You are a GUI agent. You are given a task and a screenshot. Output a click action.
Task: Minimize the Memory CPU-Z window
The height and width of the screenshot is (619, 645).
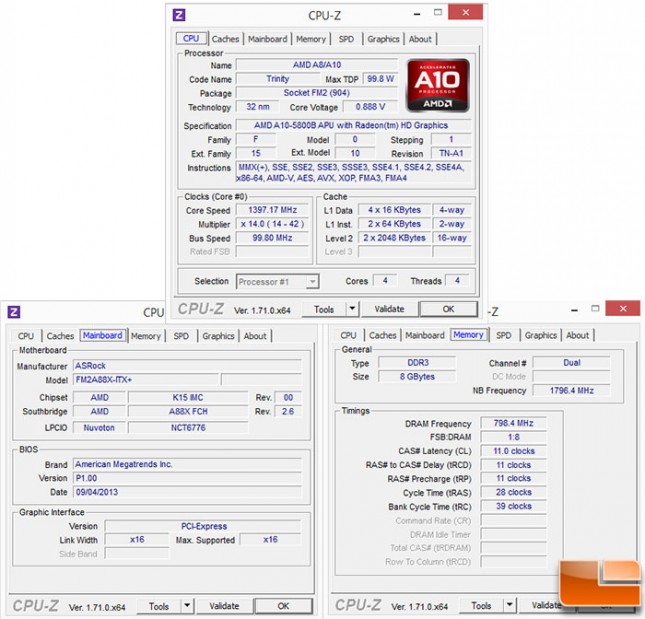click(x=575, y=310)
